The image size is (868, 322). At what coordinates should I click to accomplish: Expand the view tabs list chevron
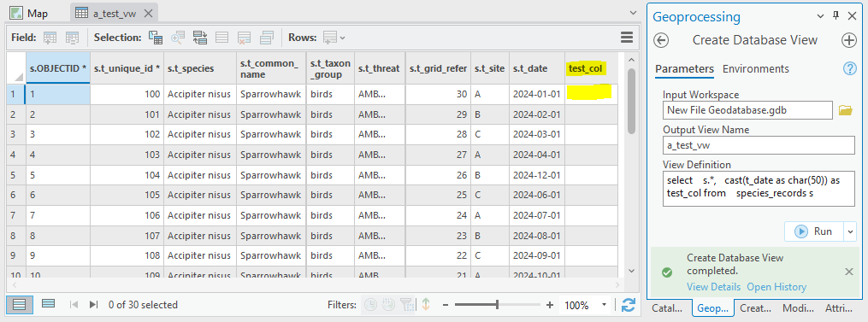[634, 13]
